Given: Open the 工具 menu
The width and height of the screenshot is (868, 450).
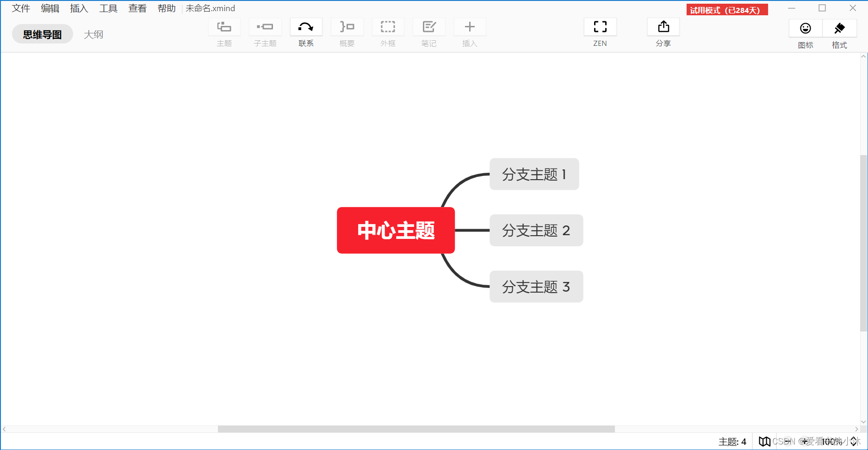Looking at the screenshot, I should (108, 8).
